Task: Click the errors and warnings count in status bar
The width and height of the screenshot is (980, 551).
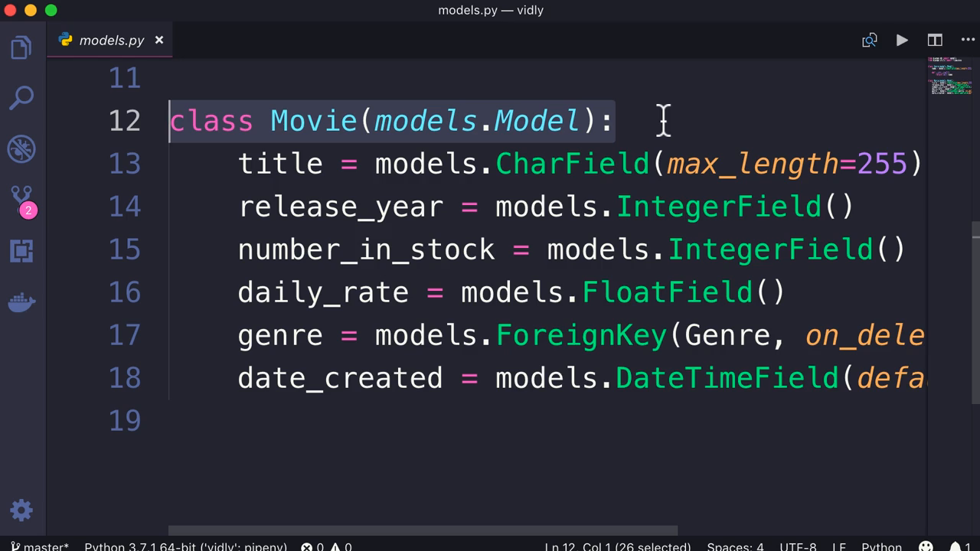Action: tap(326, 546)
